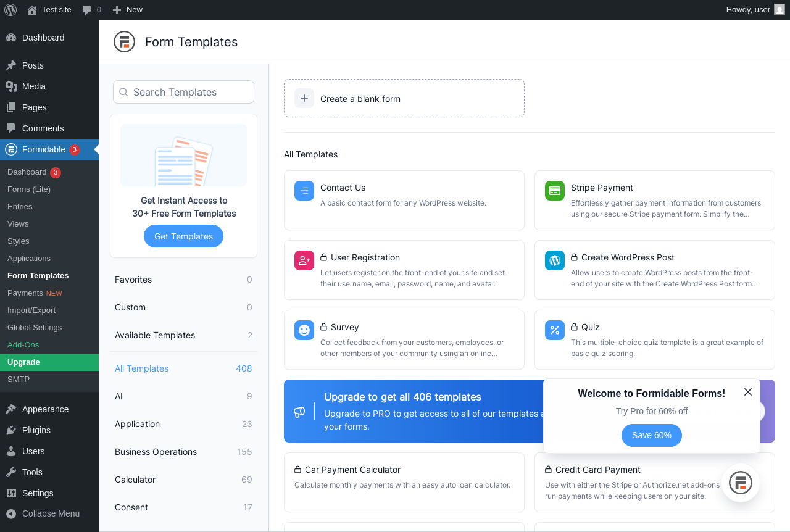
Task: Open the Test site home link
Action: click(49, 10)
